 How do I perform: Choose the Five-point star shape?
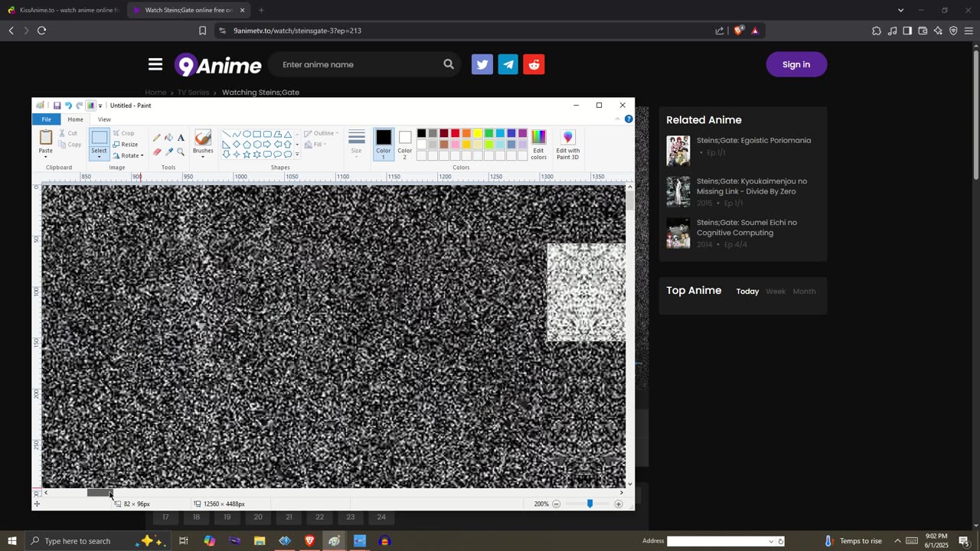point(247,155)
